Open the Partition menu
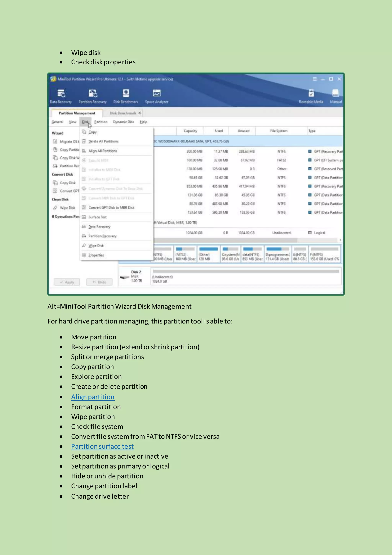Image resolution: width=392 pixels, height=555 pixels. [101, 122]
